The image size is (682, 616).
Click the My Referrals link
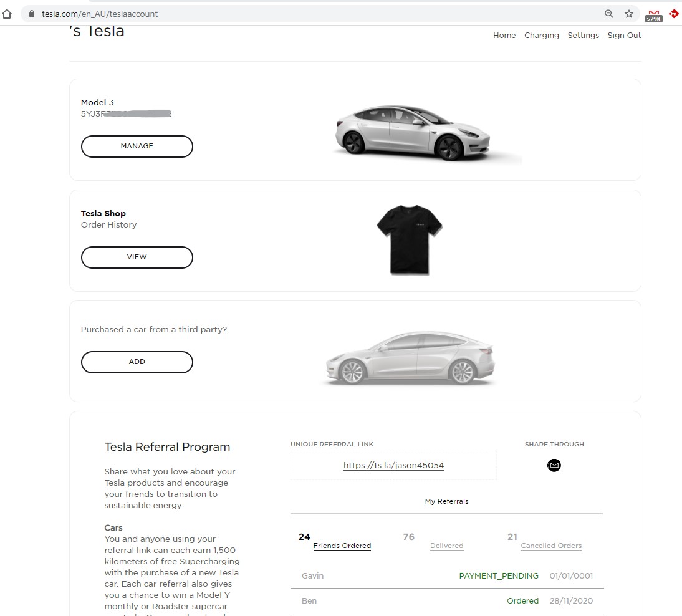click(447, 501)
